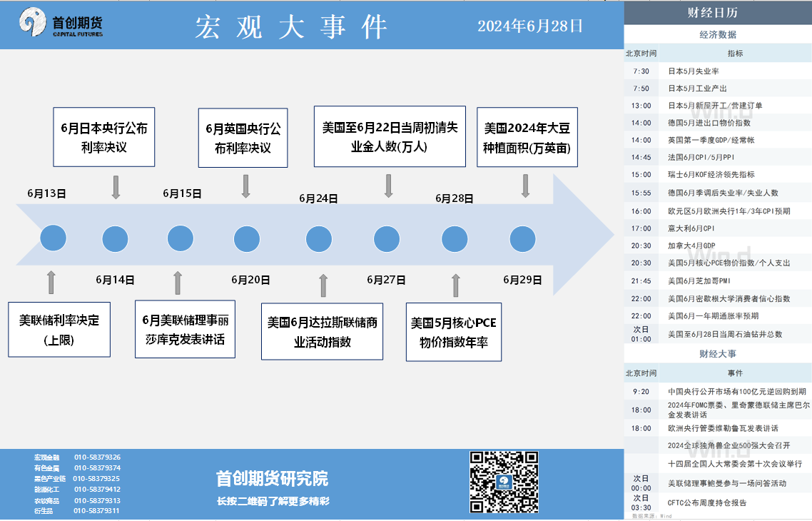Click the 财经日历 panel header
The width and height of the screenshot is (812, 521).
click(x=718, y=13)
